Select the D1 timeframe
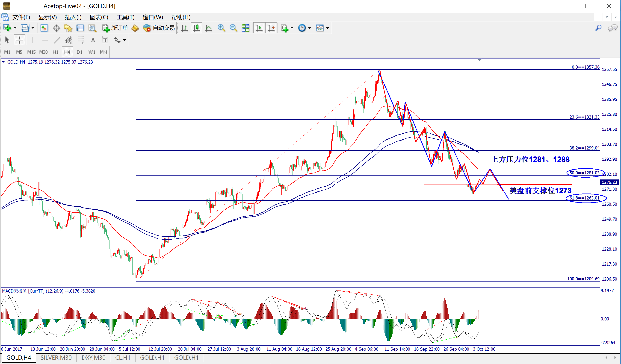The image size is (621, 364). click(79, 52)
